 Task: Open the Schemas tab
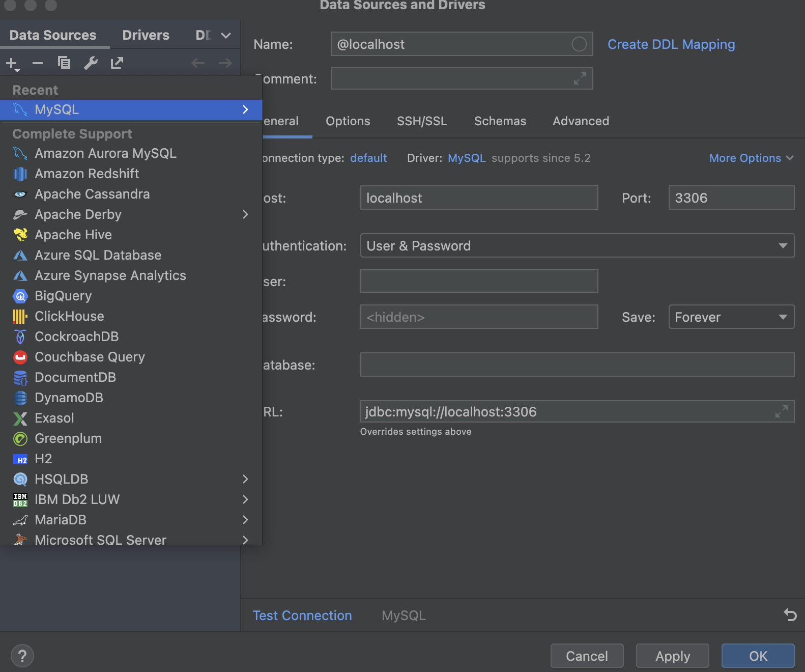coord(500,121)
